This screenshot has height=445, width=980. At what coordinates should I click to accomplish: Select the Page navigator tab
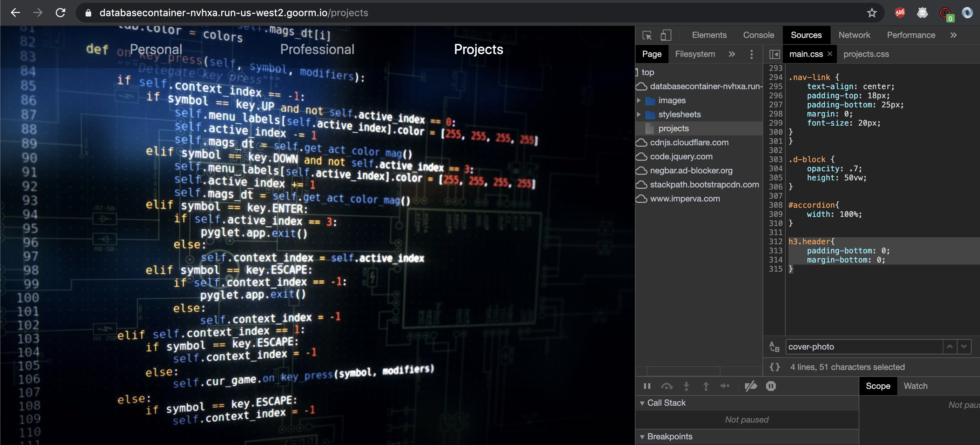coord(652,54)
